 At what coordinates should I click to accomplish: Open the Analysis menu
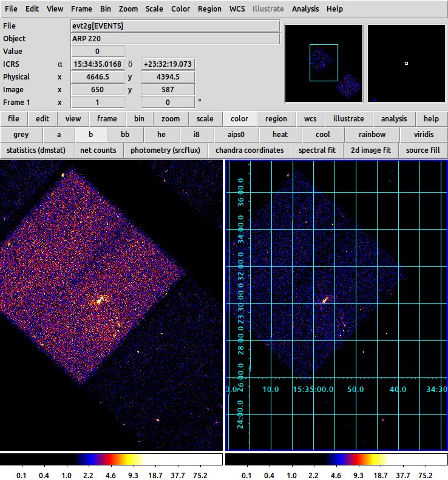point(305,9)
